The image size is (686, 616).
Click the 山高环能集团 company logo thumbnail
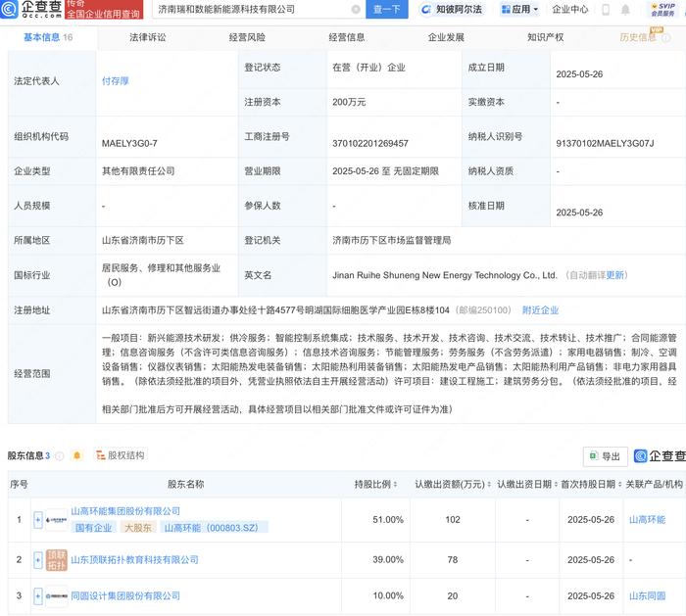point(57,520)
